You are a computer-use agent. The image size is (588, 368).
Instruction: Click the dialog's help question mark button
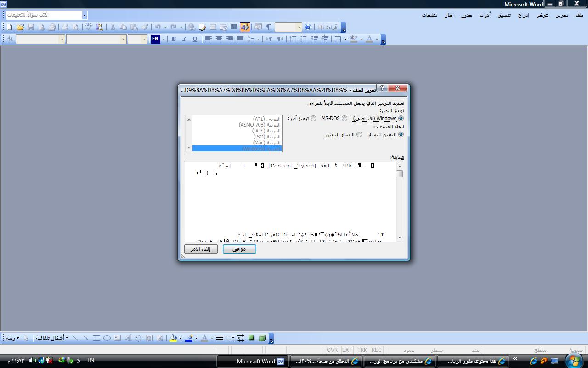click(x=382, y=88)
